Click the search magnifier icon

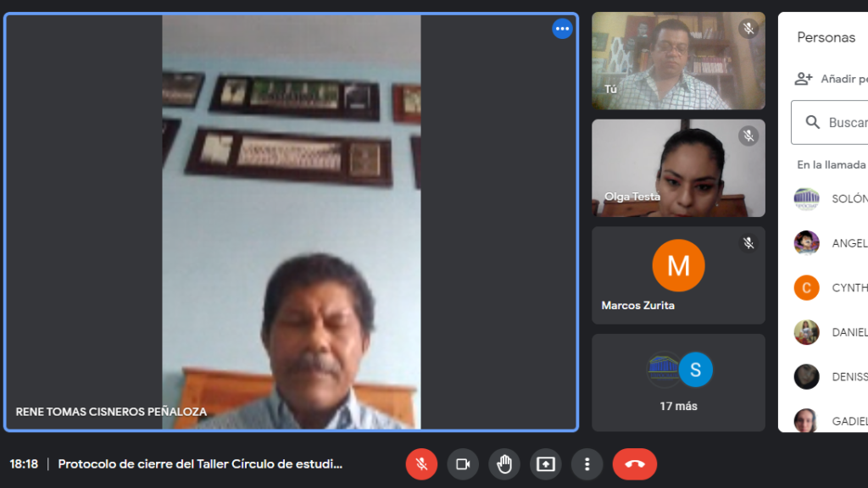click(x=813, y=123)
